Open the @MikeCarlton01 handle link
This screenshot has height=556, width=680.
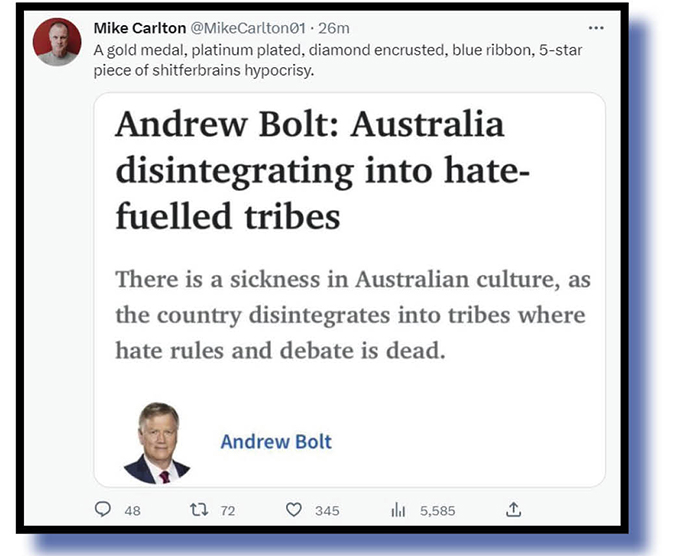click(x=248, y=28)
